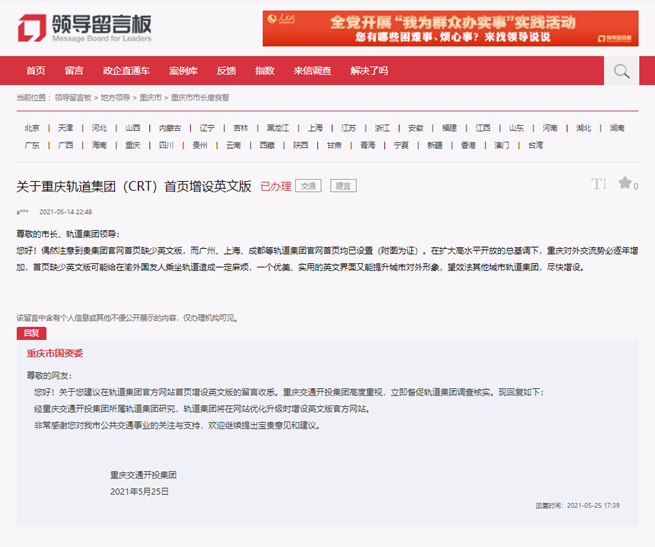The image size is (655, 547).
Task: Choose 四川 from the province list
Action: 166,145
